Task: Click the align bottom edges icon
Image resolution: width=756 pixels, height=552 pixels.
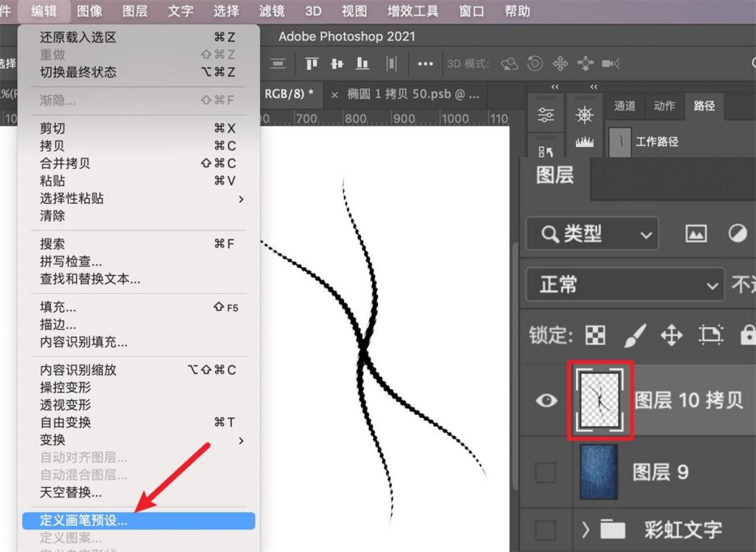Action: click(362, 63)
